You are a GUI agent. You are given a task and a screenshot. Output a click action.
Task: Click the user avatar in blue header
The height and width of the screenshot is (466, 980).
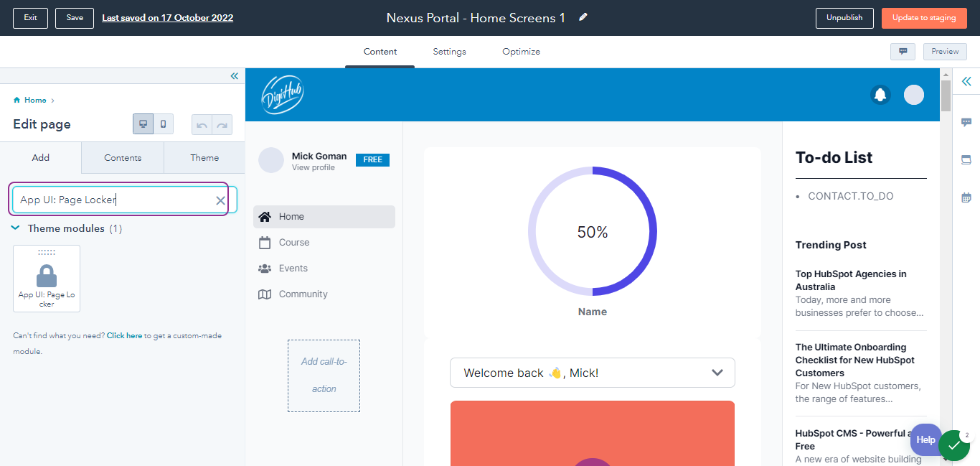(x=914, y=95)
